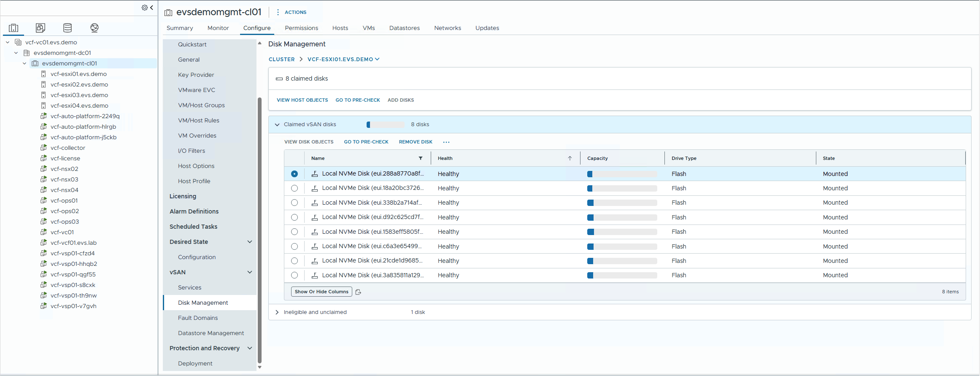Click Show Or Hide Columns button

tap(321, 292)
